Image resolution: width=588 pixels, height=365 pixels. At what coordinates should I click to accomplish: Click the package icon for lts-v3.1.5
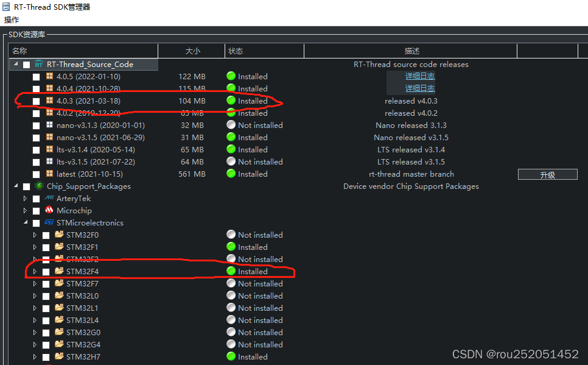click(x=49, y=161)
